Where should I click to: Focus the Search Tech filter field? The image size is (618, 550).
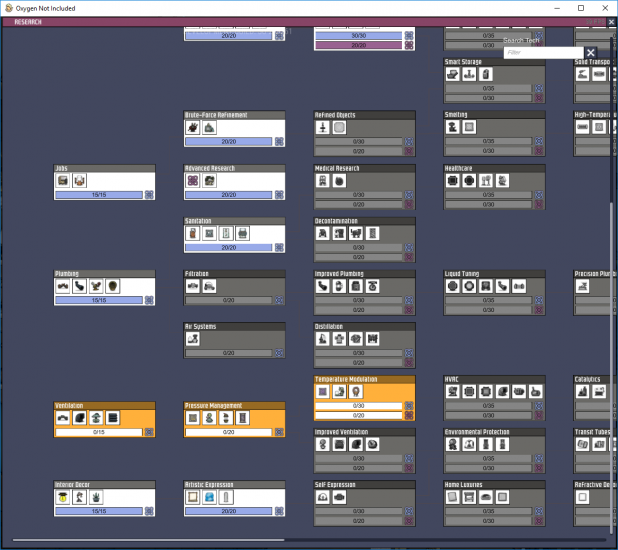click(x=544, y=52)
